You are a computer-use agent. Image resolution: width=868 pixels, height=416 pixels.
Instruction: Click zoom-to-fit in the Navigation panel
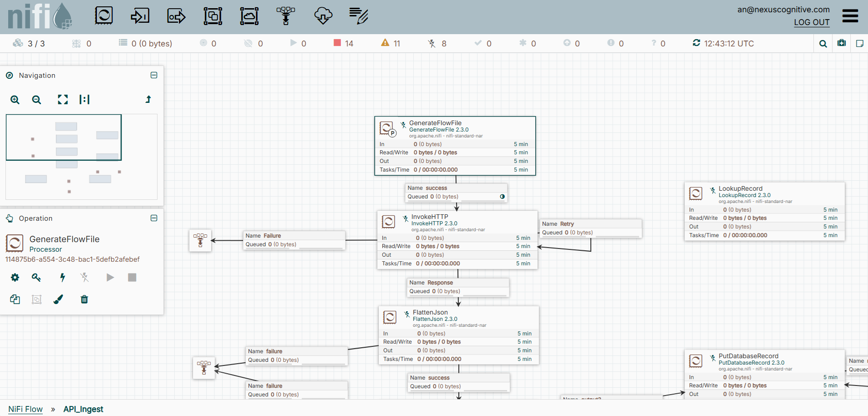pyautogui.click(x=62, y=100)
